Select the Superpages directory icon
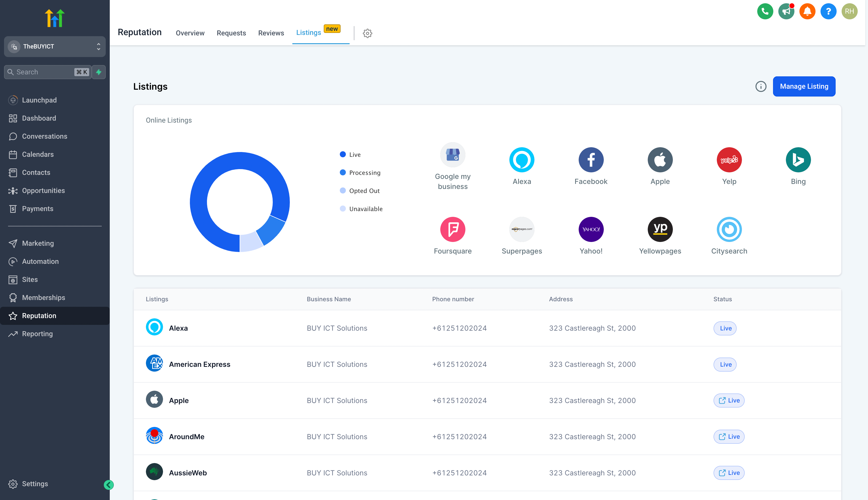Screen dimensions: 868x500 coord(522,229)
